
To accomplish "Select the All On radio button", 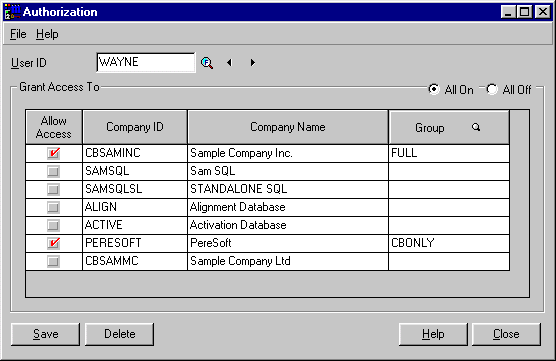I will click(434, 89).
